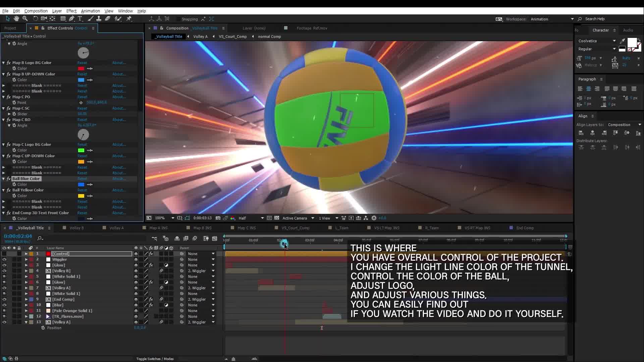The width and height of the screenshot is (644, 362).
Task: Hide the Control layer with its eye toggle
Action: coord(4,254)
